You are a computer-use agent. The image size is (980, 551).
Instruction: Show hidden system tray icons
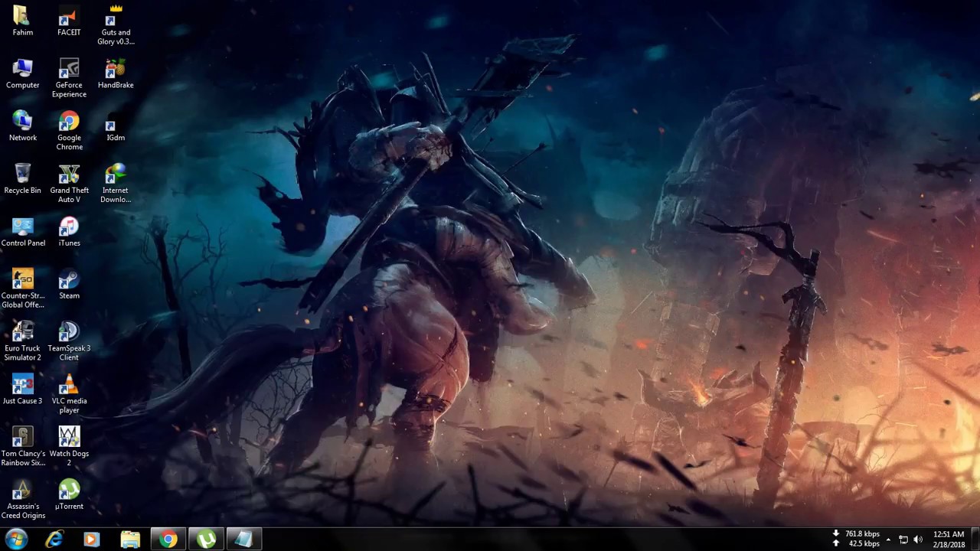(x=888, y=540)
